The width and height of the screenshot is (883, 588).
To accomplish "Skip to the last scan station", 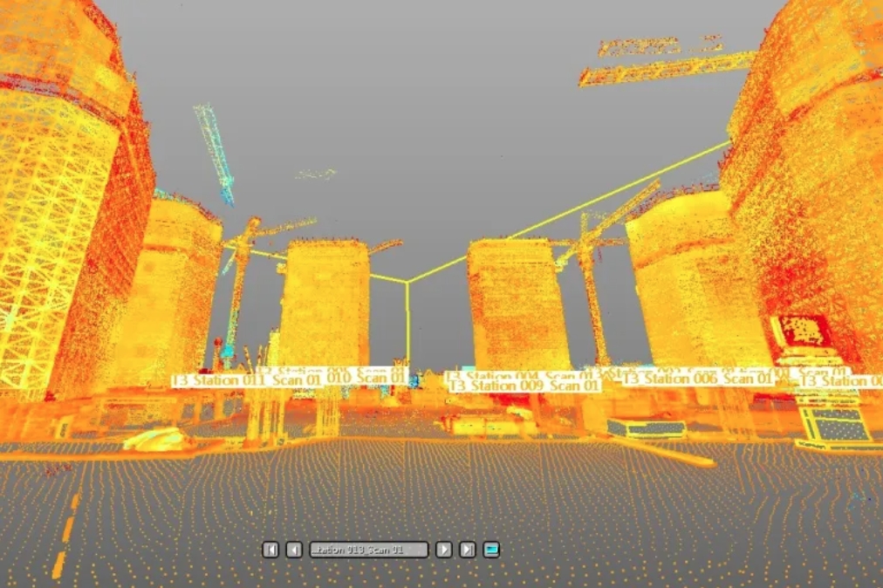I will click(468, 550).
